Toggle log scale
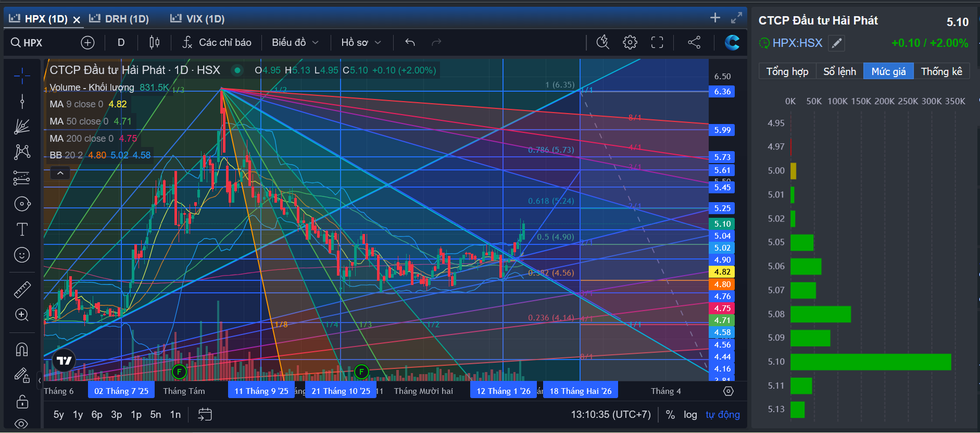980x433 pixels. coord(690,415)
